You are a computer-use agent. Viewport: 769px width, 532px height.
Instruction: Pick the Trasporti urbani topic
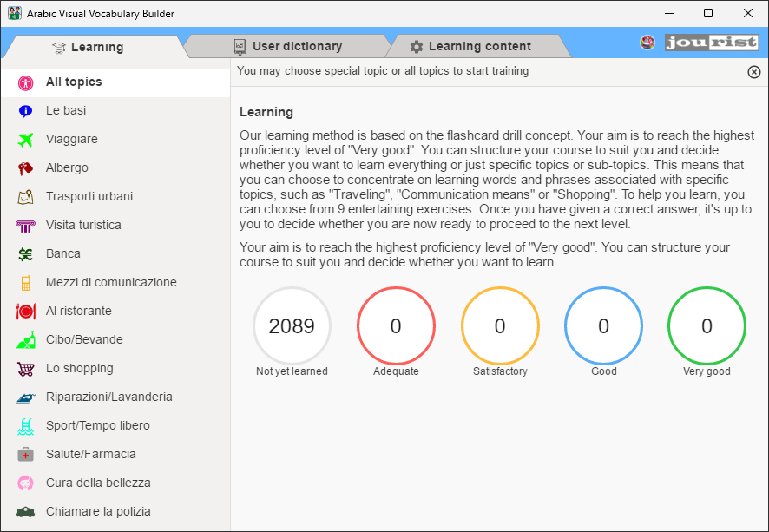(115, 197)
